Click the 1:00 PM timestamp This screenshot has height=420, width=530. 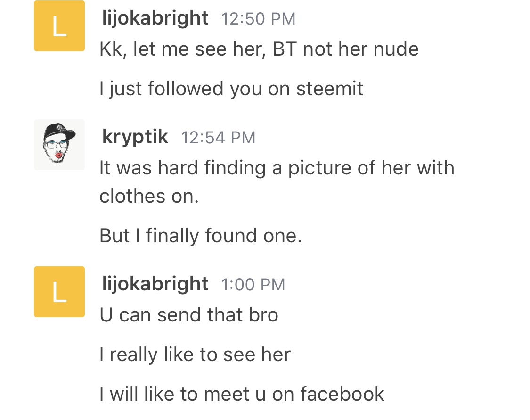[x=253, y=285]
